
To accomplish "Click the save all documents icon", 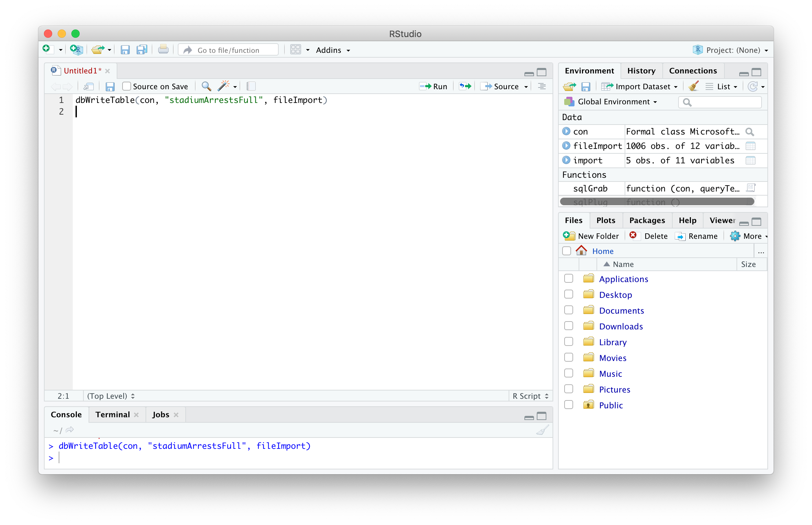I will [141, 50].
